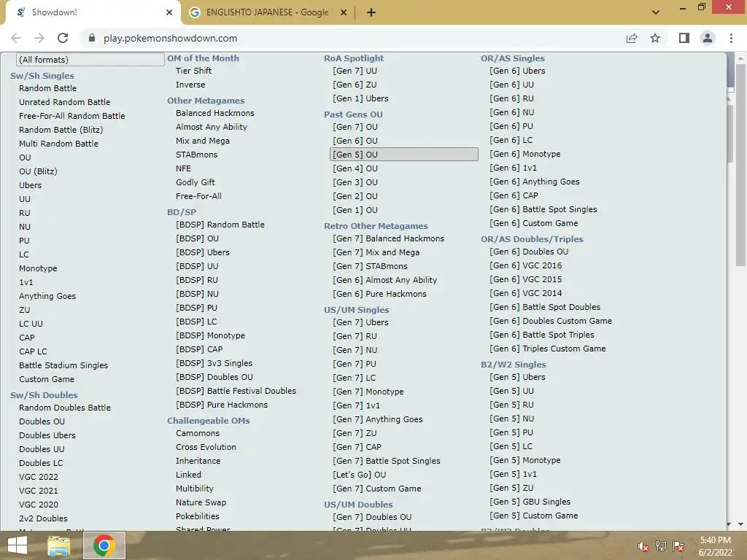Choose Nature Swap format

[201, 502]
